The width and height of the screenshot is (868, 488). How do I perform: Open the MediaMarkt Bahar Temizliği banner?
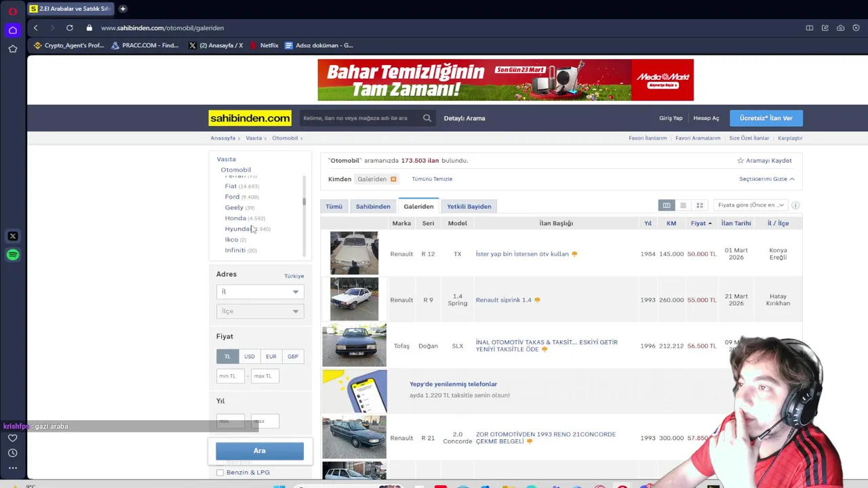tap(505, 80)
